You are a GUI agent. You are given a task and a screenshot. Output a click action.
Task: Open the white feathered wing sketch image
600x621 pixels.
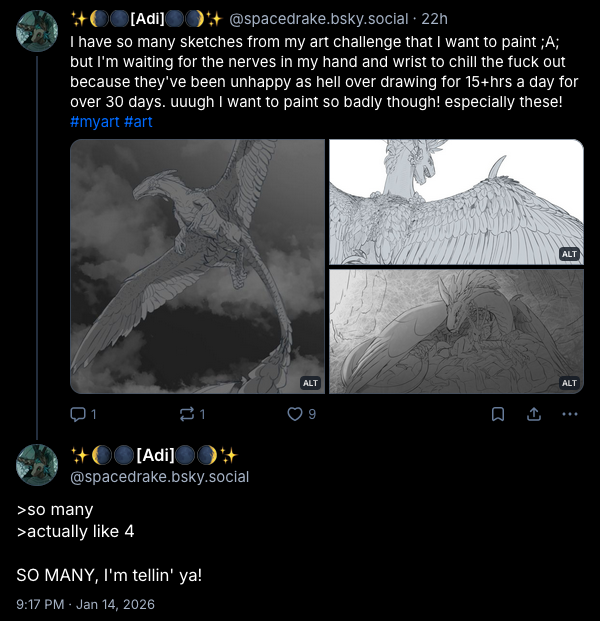coord(456,202)
